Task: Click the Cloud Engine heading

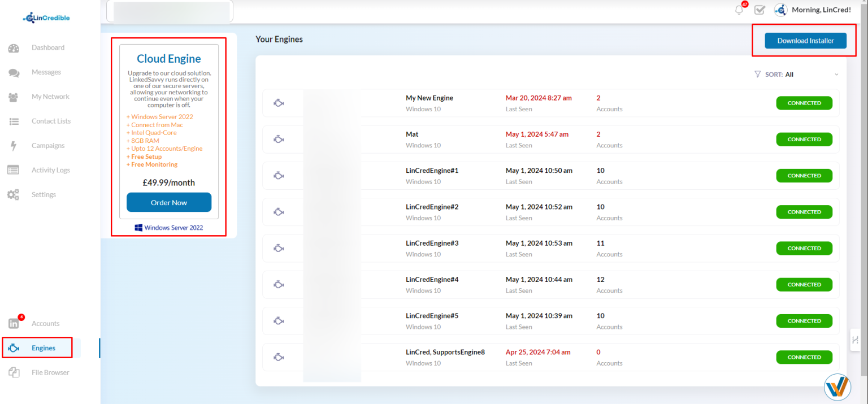Action: tap(169, 59)
